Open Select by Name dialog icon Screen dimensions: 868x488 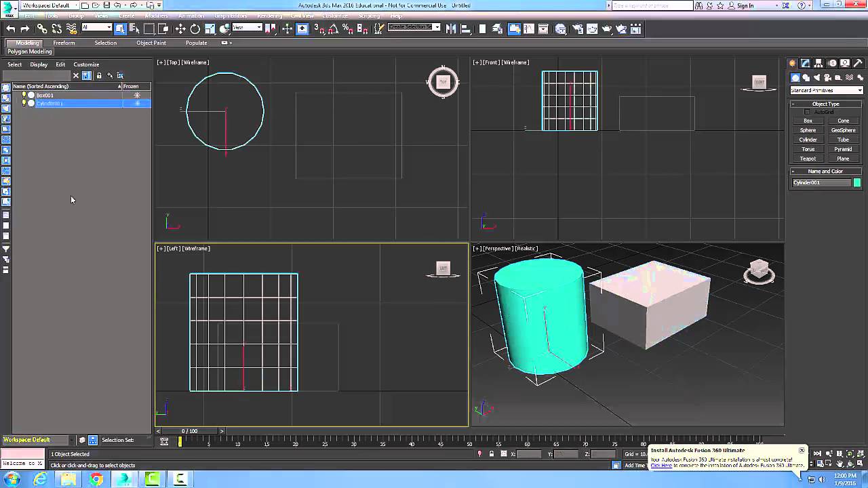pyautogui.click(x=134, y=28)
